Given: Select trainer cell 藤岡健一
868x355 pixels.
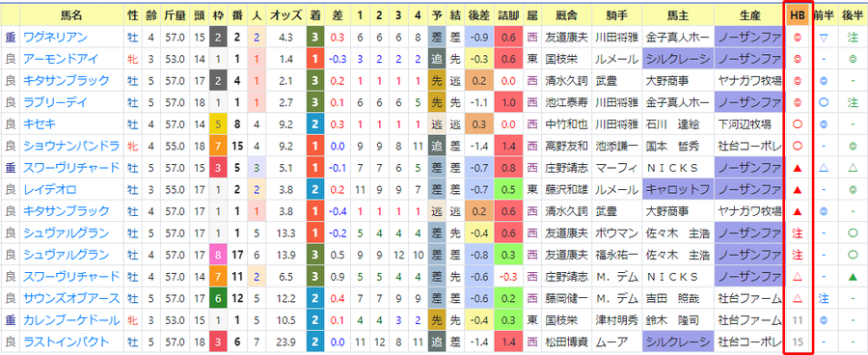Looking at the screenshot, I should pyautogui.click(x=567, y=298).
